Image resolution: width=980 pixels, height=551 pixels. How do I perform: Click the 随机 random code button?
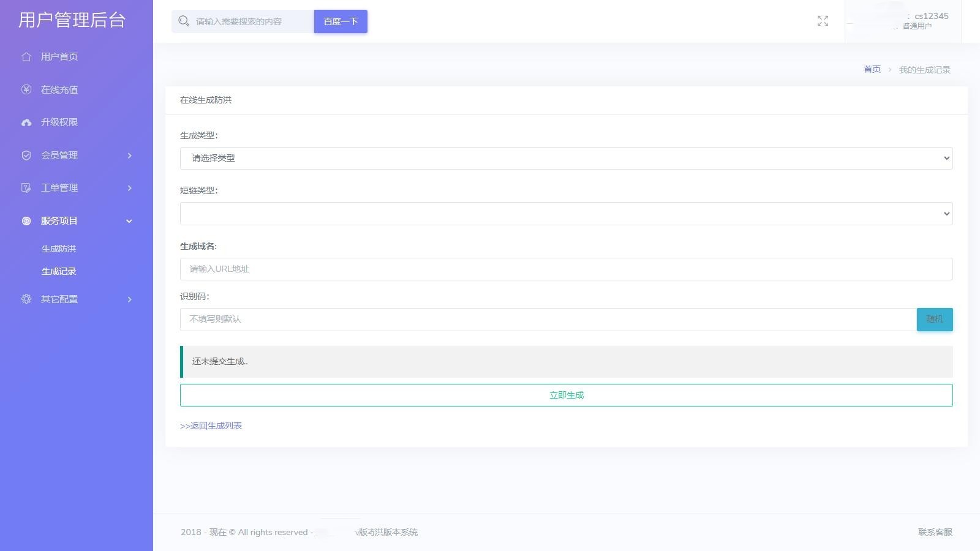935,319
